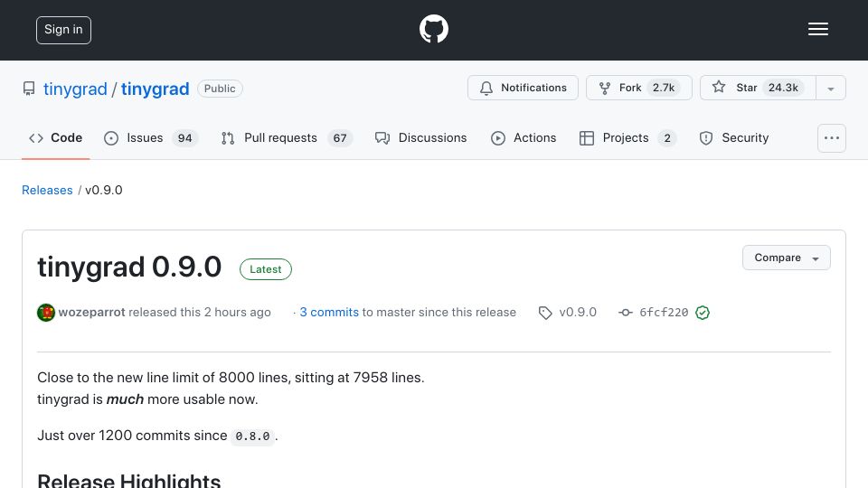868x488 pixels.
Task: Open the tinygrad owner link
Action: [x=75, y=89]
